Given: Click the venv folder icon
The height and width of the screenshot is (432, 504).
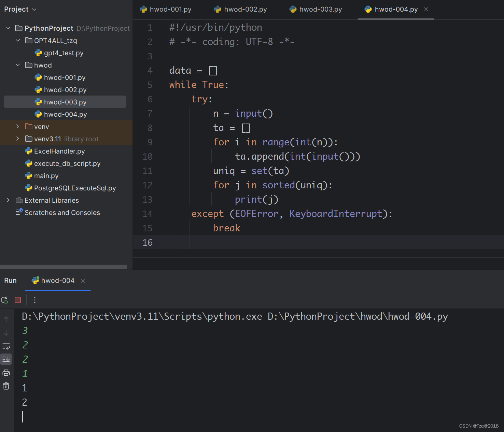Looking at the screenshot, I should (x=29, y=126).
